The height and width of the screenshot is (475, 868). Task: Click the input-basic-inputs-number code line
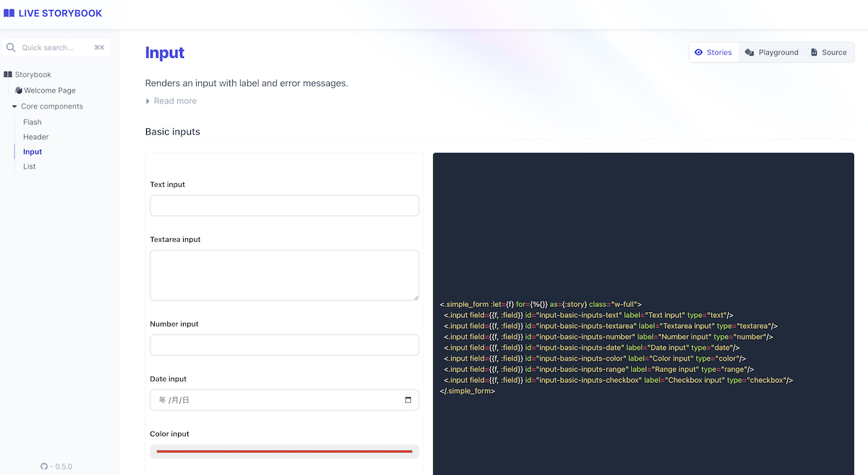tap(608, 337)
